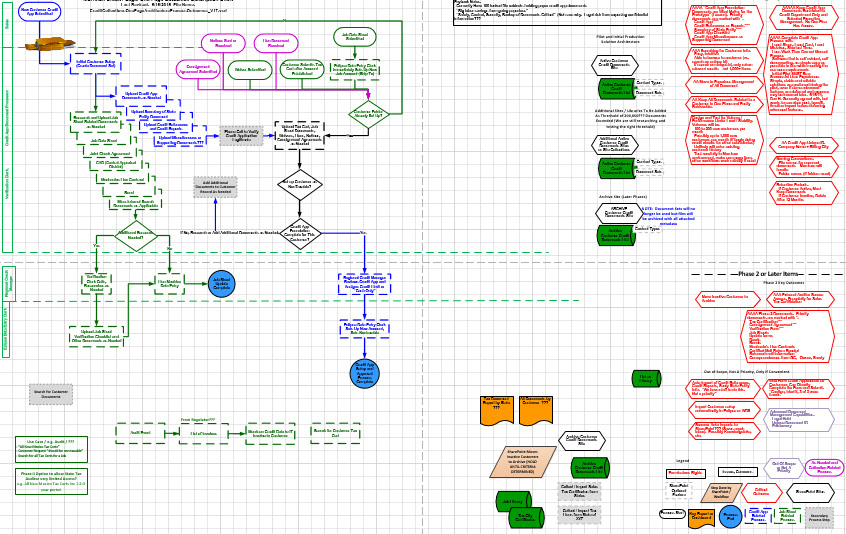Select the gray Phone Call to Verify box

pos(241,136)
